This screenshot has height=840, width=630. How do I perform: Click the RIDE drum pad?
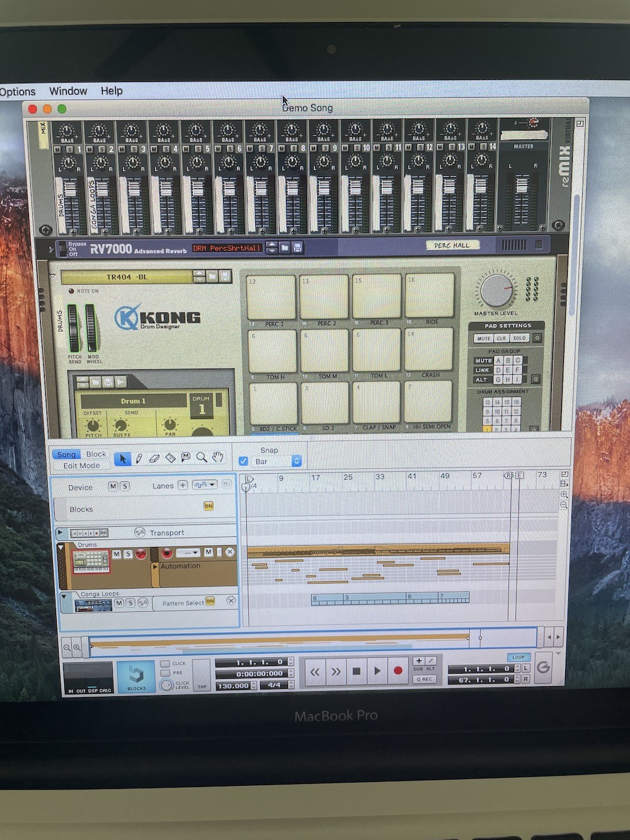point(430,296)
